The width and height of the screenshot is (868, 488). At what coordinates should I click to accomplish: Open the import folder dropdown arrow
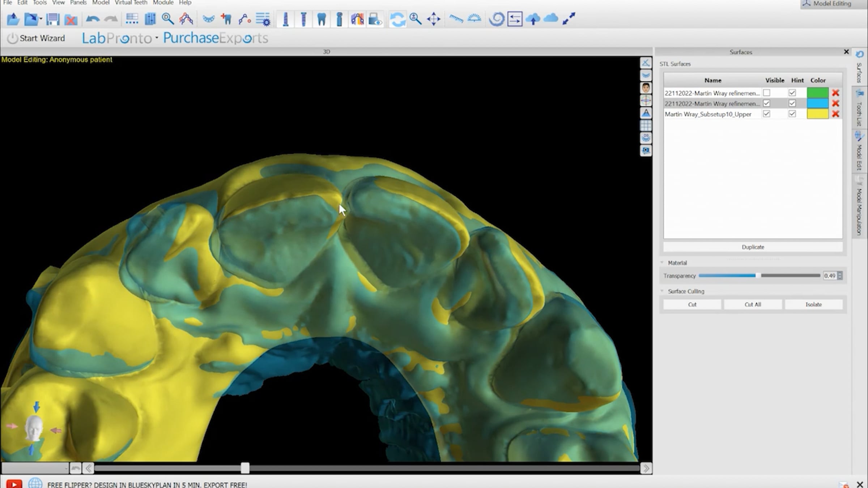[41, 19]
